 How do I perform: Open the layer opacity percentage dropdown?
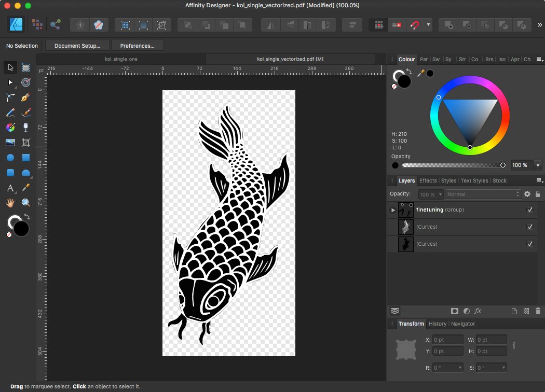coord(430,194)
